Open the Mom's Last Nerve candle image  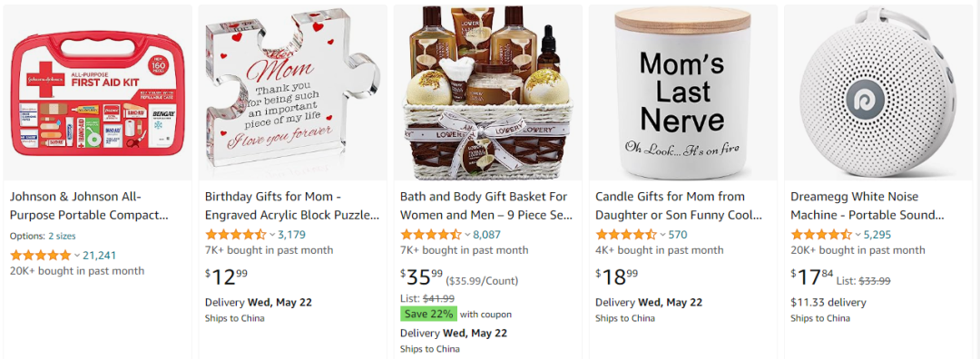click(x=682, y=93)
